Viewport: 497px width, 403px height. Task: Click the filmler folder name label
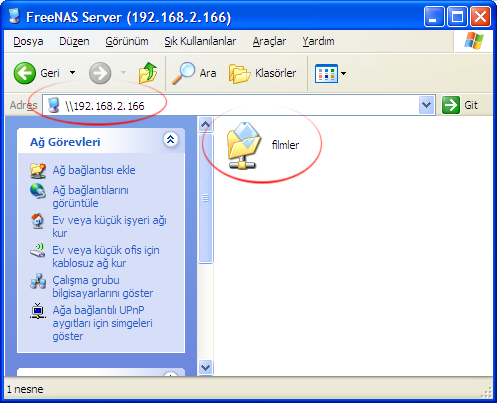285,145
